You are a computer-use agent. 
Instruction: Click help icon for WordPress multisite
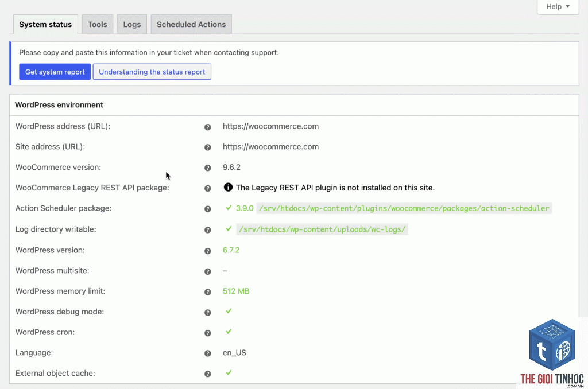click(207, 272)
